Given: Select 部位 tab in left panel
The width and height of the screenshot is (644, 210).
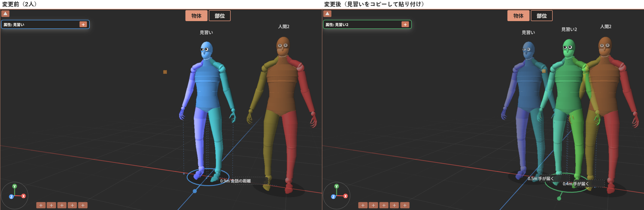Looking at the screenshot, I should pos(220,16).
